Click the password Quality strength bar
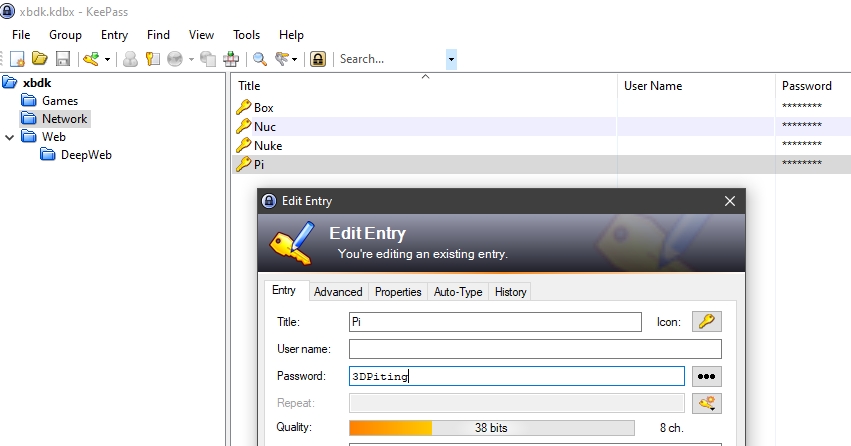This screenshot has height=446, width=851. 491,428
